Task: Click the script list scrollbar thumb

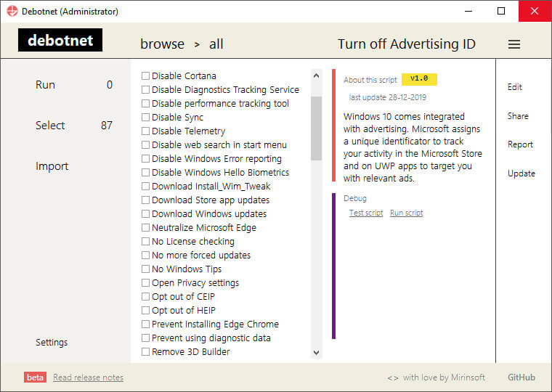Action: 316,128
